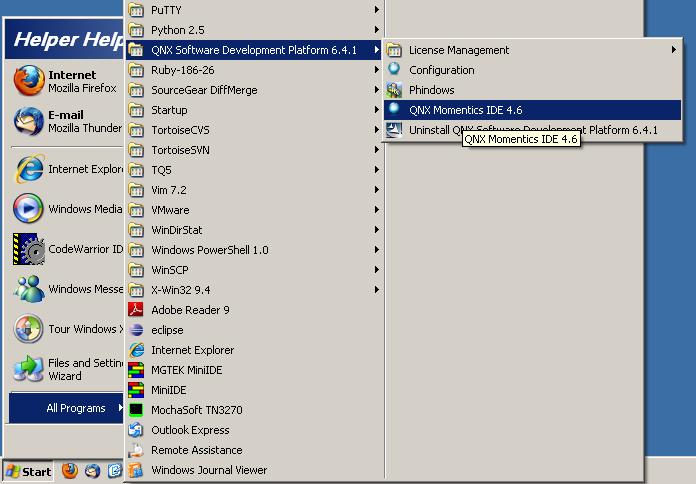
Task: Click 'Outlook Express' label text
Action: [x=190, y=430]
